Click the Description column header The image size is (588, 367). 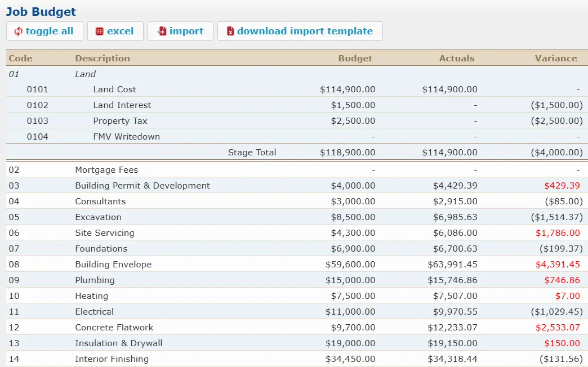103,58
